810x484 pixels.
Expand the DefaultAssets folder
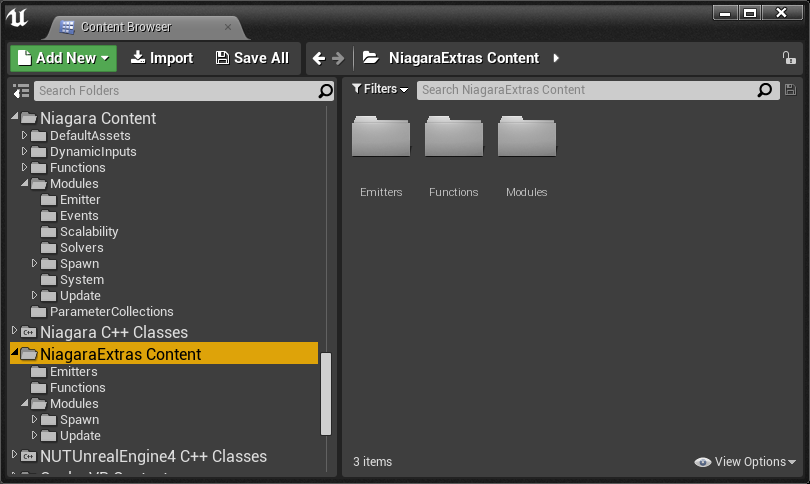click(24, 135)
